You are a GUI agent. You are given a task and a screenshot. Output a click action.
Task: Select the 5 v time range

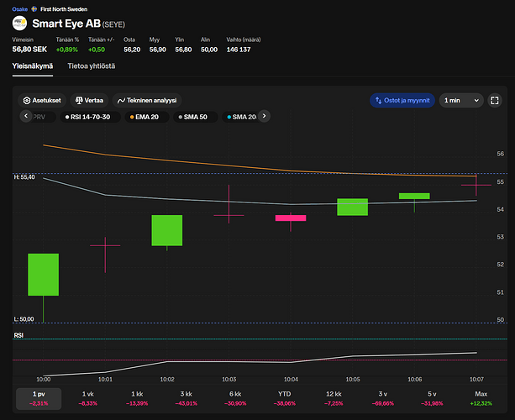coord(432,399)
